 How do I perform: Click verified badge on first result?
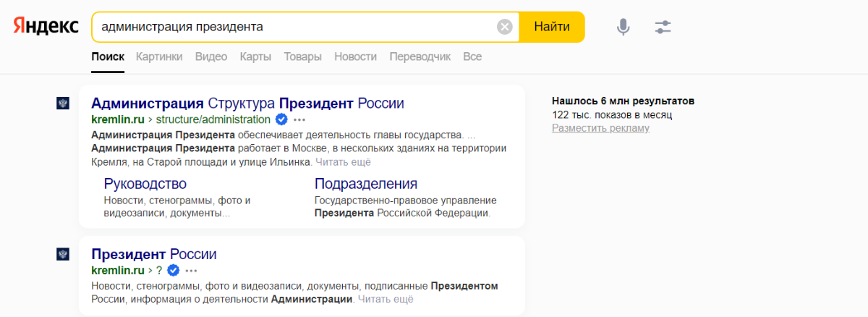pyautogui.click(x=282, y=119)
